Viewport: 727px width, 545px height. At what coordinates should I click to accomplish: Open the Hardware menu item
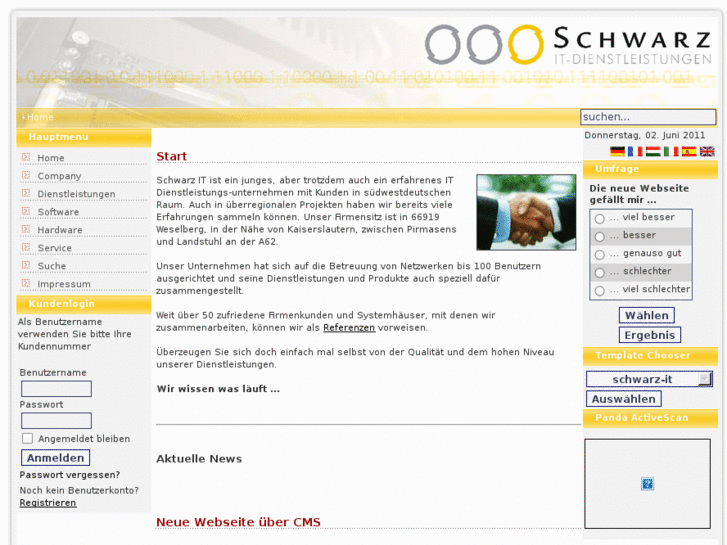pos(60,230)
